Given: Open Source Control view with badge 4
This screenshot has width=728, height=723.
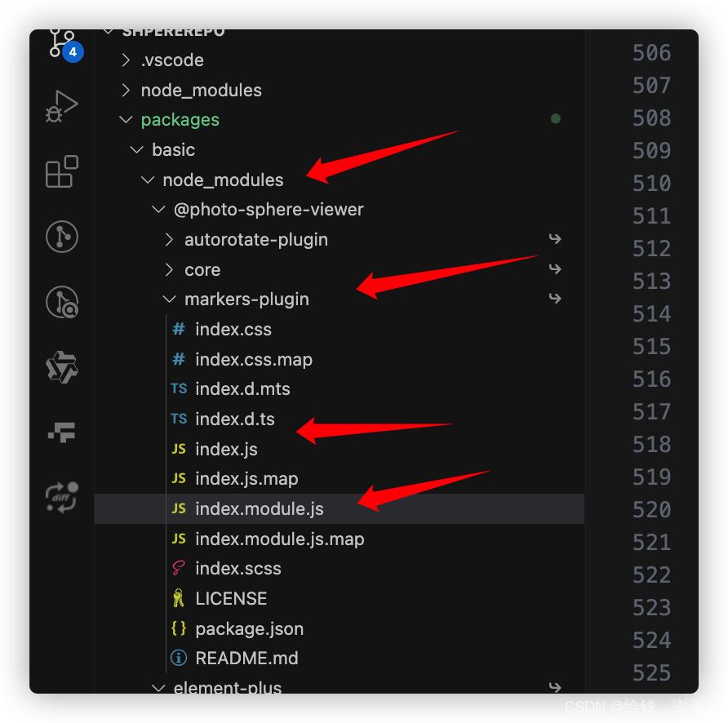Looking at the screenshot, I should 62,44.
